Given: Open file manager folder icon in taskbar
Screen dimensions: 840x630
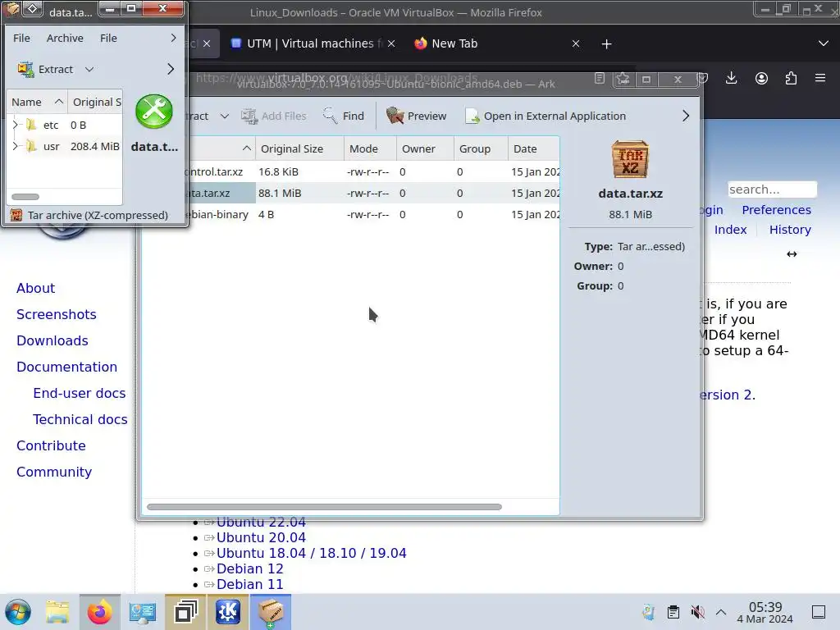Looking at the screenshot, I should 57,612.
